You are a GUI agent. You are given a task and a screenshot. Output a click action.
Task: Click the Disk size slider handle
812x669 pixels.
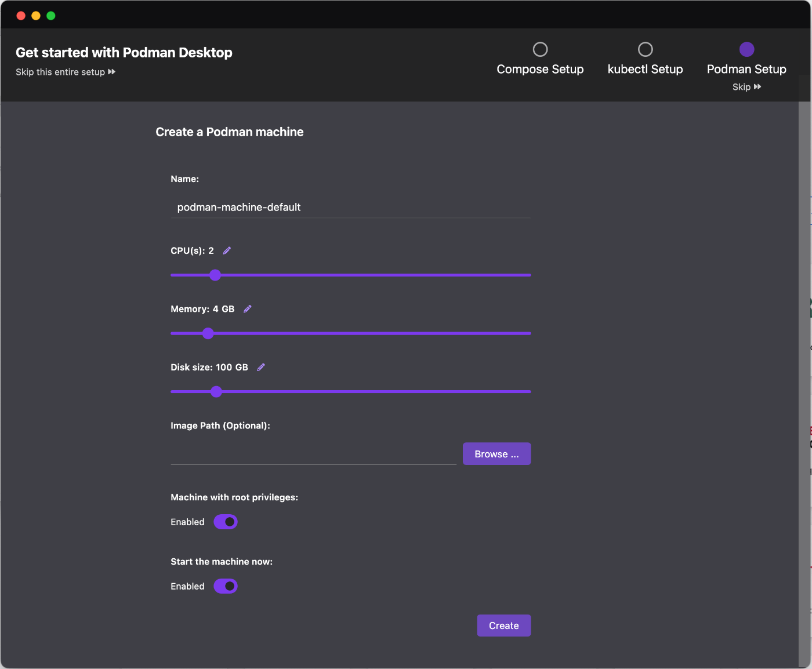coord(216,392)
